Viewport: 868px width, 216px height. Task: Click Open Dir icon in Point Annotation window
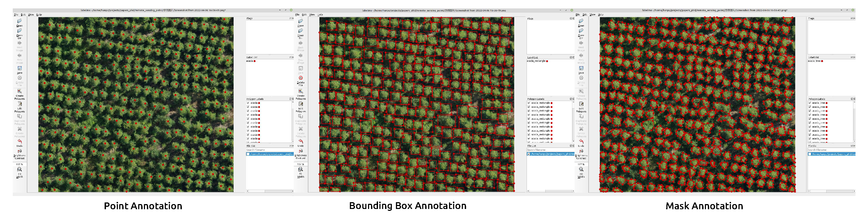pos(20,31)
